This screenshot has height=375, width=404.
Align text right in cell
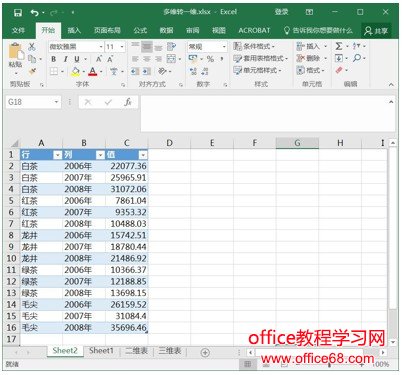[158, 59]
